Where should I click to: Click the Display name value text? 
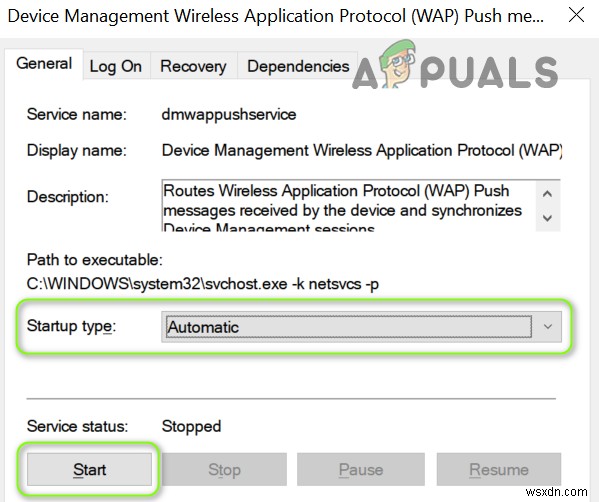point(362,151)
